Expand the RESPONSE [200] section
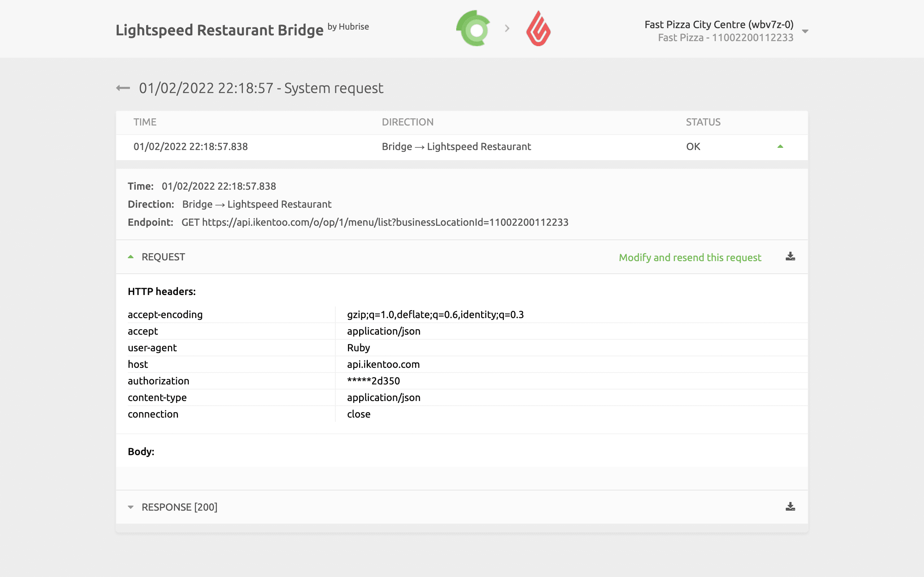The image size is (924, 577). coord(131,507)
